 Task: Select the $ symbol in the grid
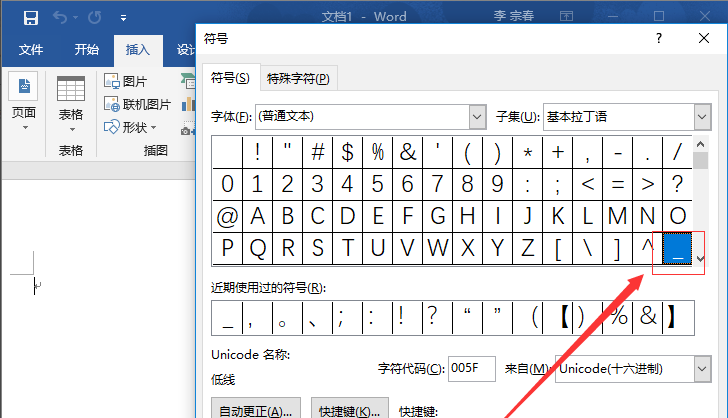(x=347, y=152)
